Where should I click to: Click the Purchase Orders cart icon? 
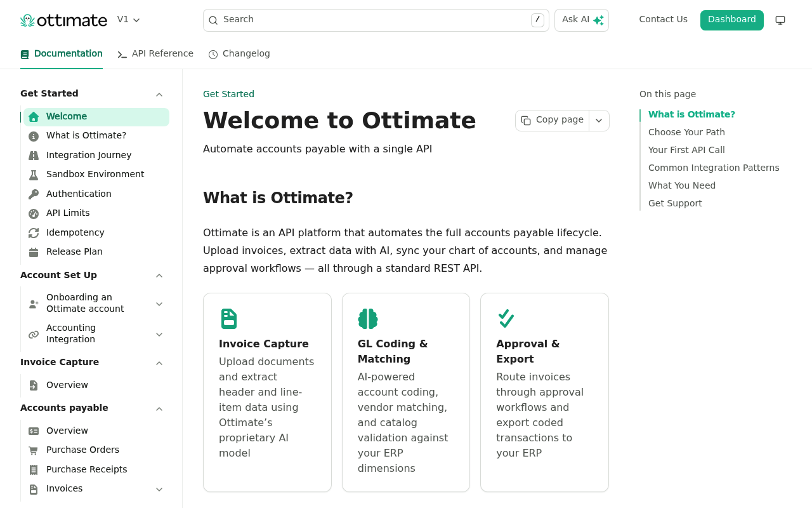pos(34,450)
